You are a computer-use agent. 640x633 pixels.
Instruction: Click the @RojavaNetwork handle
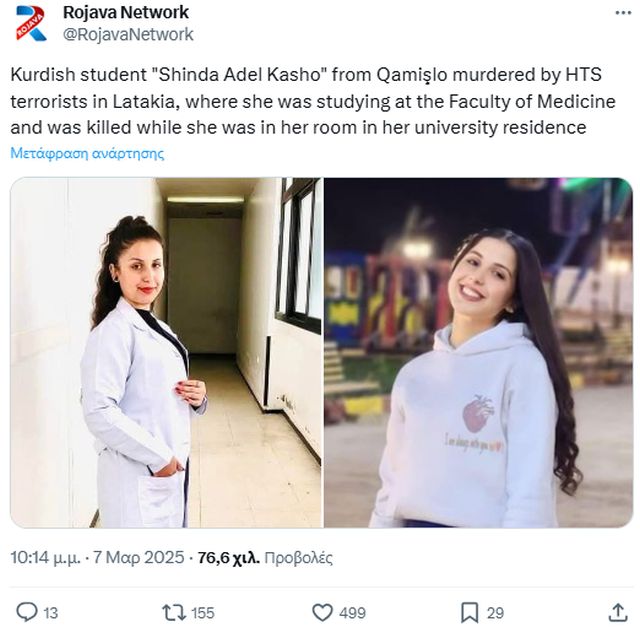128,34
